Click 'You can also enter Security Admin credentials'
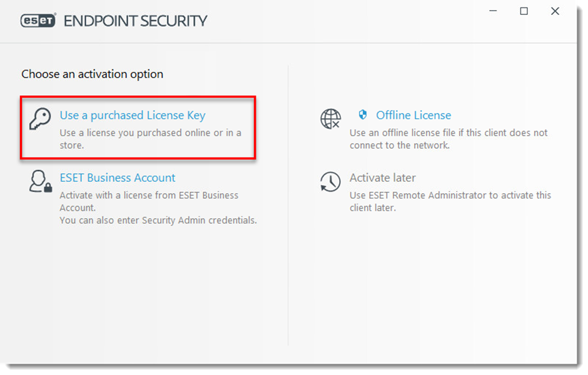This screenshot has width=588, height=375. [x=158, y=220]
